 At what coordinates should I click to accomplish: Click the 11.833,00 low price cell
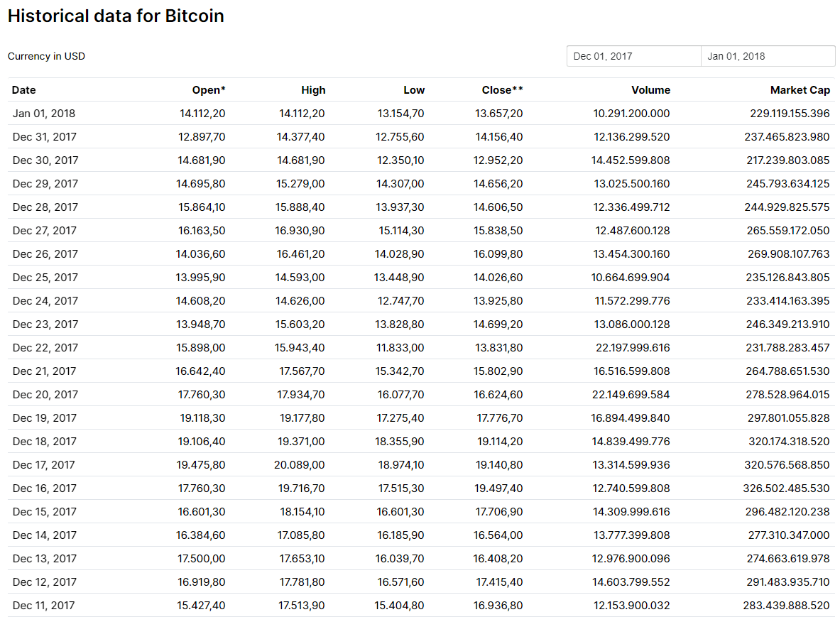[x=401, y=348]
